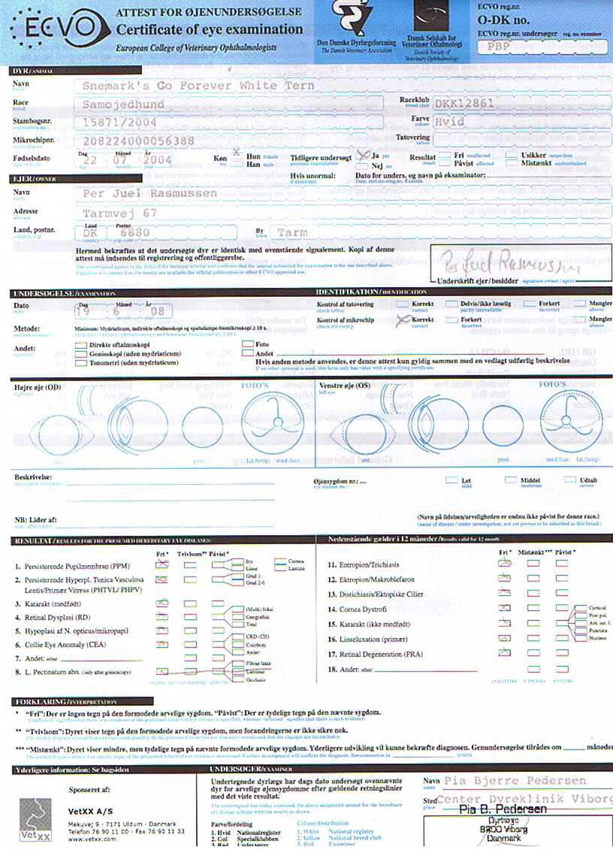
Task: Click the examiner name 'Pia Bjerre Pedersen'
Action: click(x=515, y=781)
